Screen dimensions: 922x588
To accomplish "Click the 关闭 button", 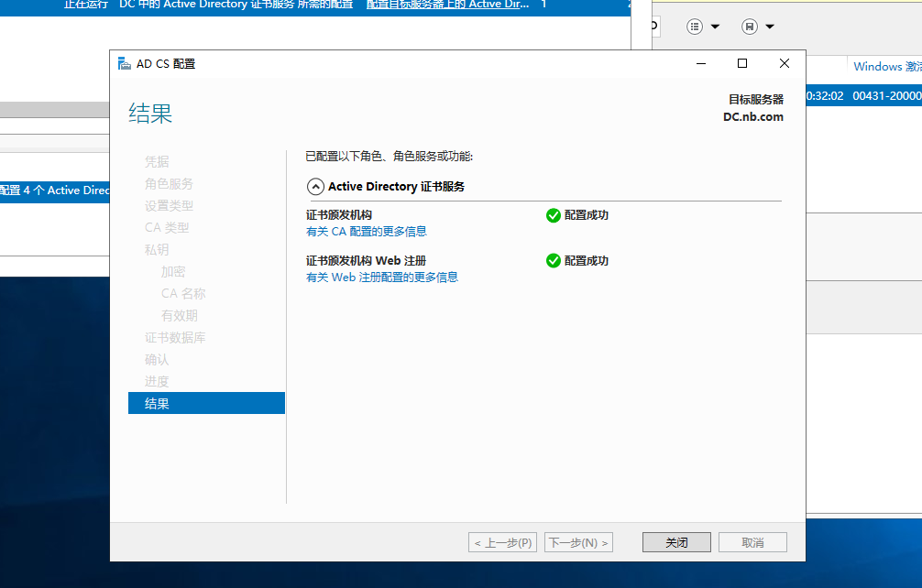I will [x=676, y=542].
